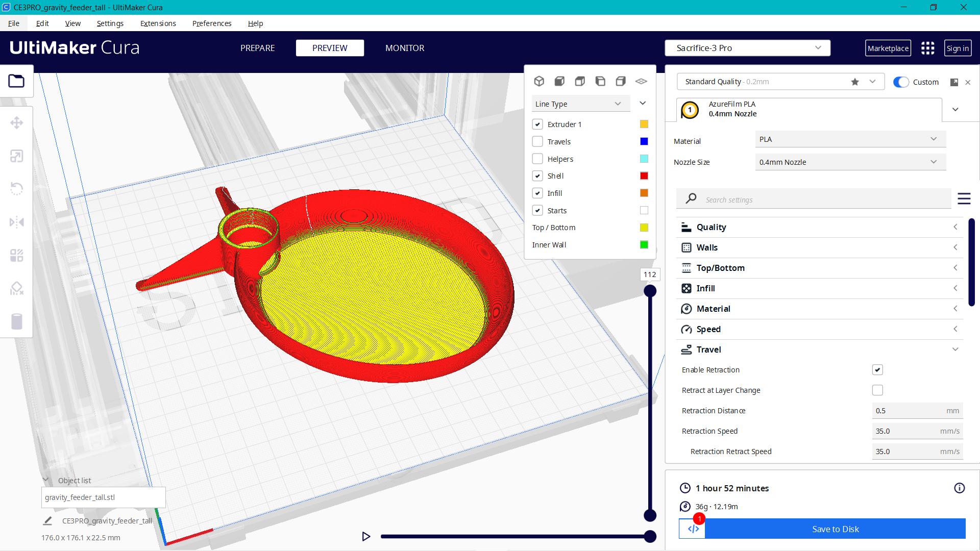
Task: Open the printer selection dropdown Sacrifice-3 Pro
Action: coord(747,47)
